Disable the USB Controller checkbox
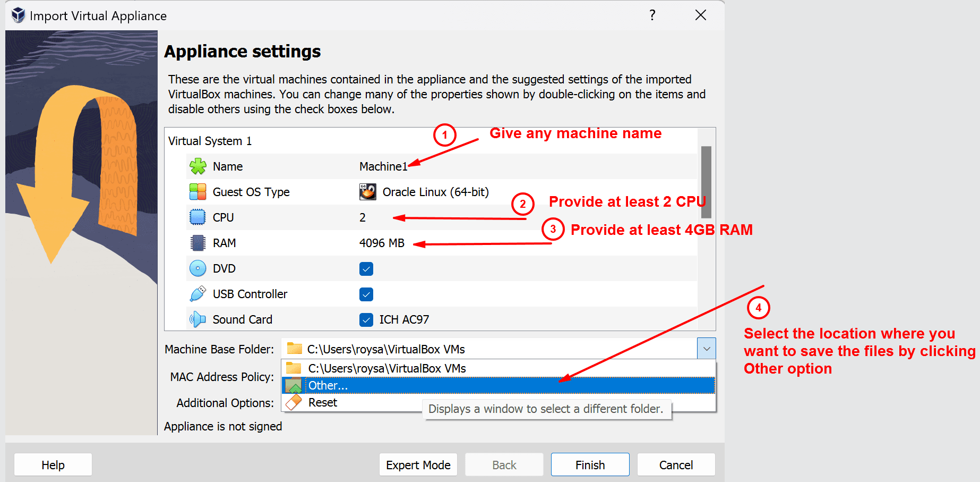This screenshot has height=482, width=980. pyautogui.click(x=366, y=294)
